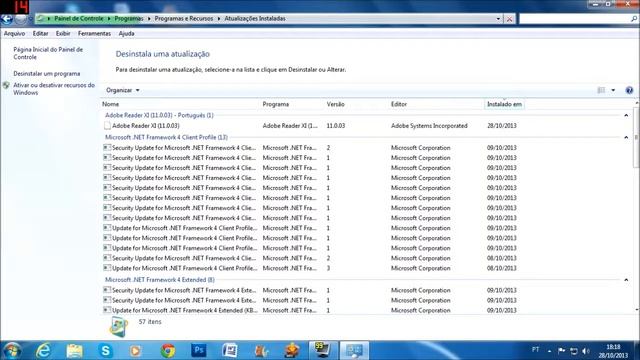Viewport: 640px width, 360px height.
Task: Open the Ajuda menu
Action: coord(126,33)
